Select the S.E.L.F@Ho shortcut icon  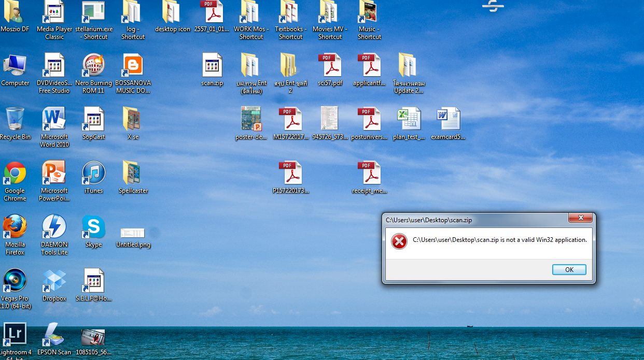94,281
